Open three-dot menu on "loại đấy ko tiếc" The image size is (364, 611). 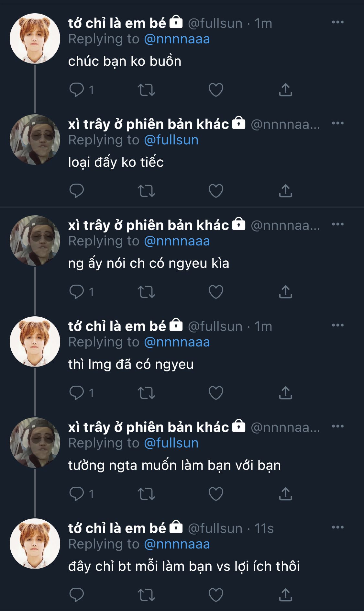click(x=337, y=123)
